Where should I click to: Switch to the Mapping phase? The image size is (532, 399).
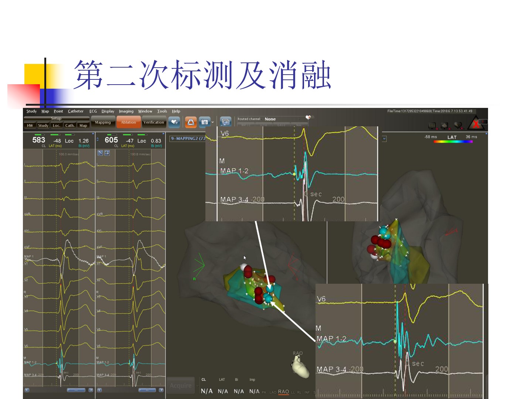coord(103,122)
